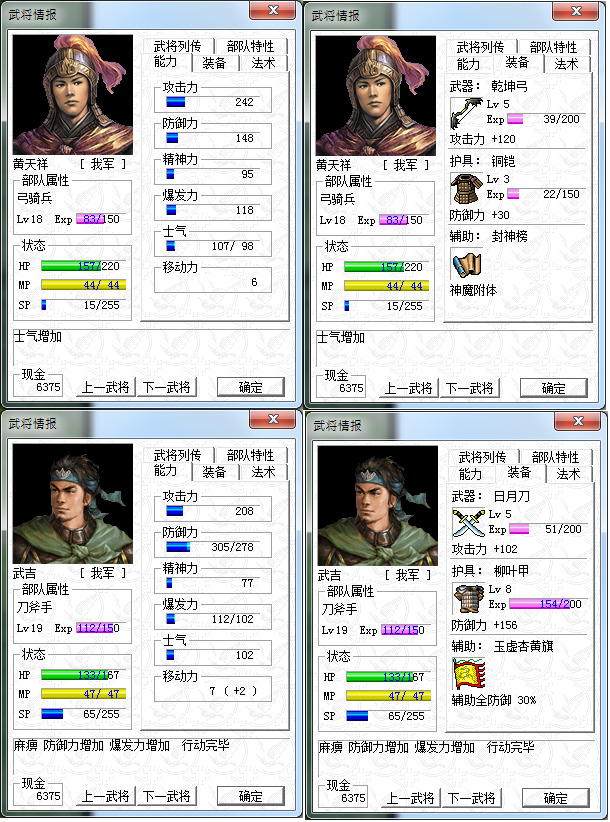Select 部队特性 tab in bottom-left window
The width and height of the screenshot is (610, 822).
point(250,455)
